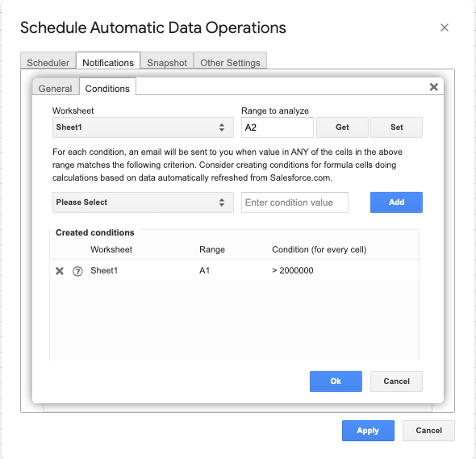Open help for the Sheet1 condition
The width and height of the screenshot is (476, 459).
77,271
